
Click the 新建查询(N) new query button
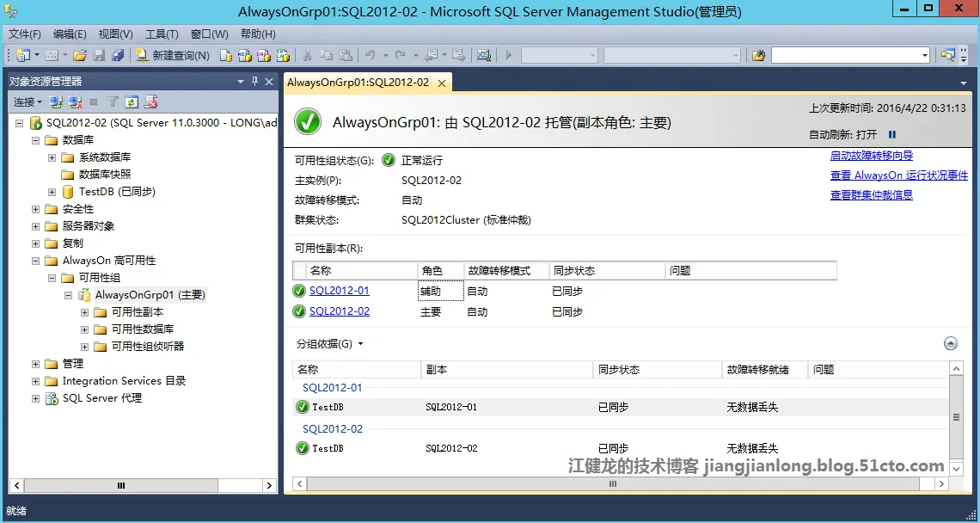click(x=173, y=55)
